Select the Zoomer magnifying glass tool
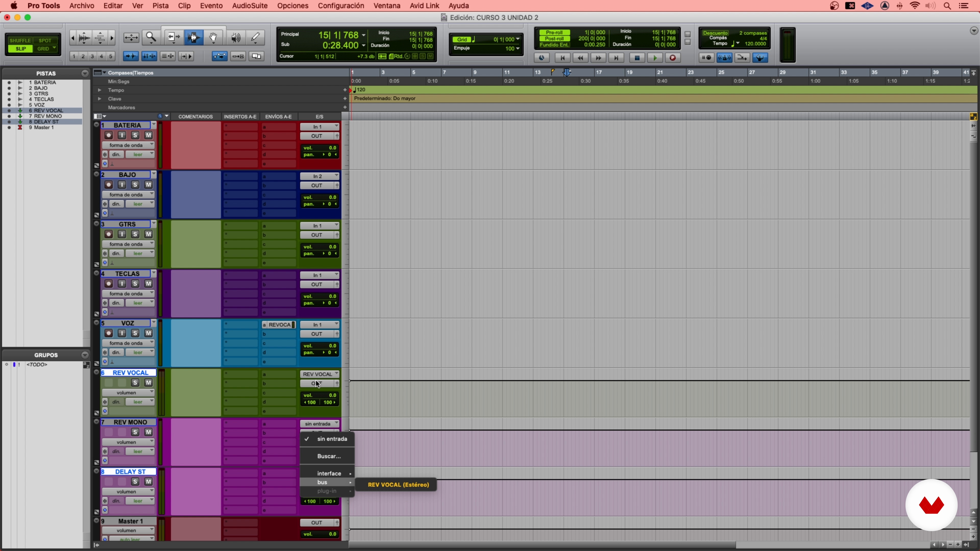 coord(151,37)
